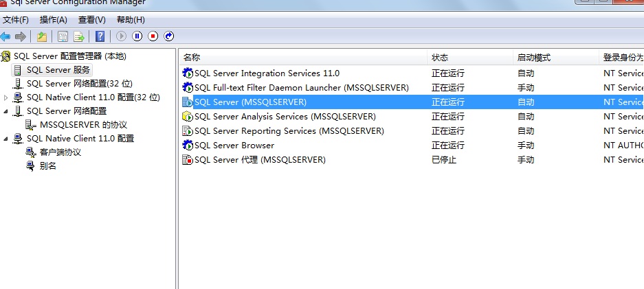This screenshot has height=289, width=644.
Task: Sort by the 名称 column header
Action: pos(303,58)
